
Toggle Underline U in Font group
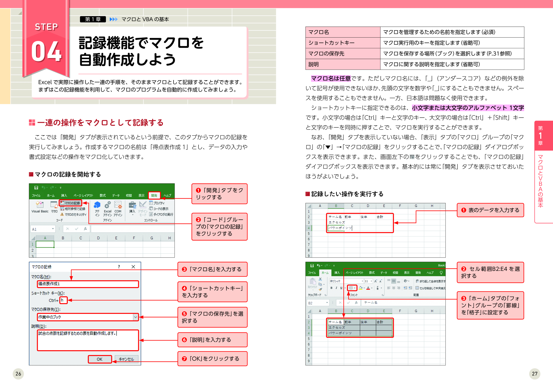[341, 288]
